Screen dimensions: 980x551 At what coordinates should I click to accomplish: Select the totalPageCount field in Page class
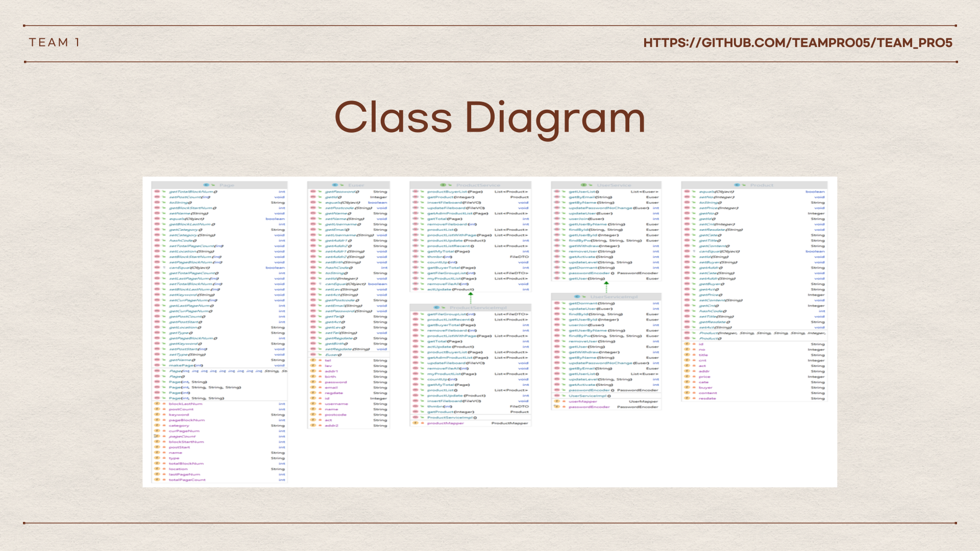pyautogui.click(x=187, y=480)
